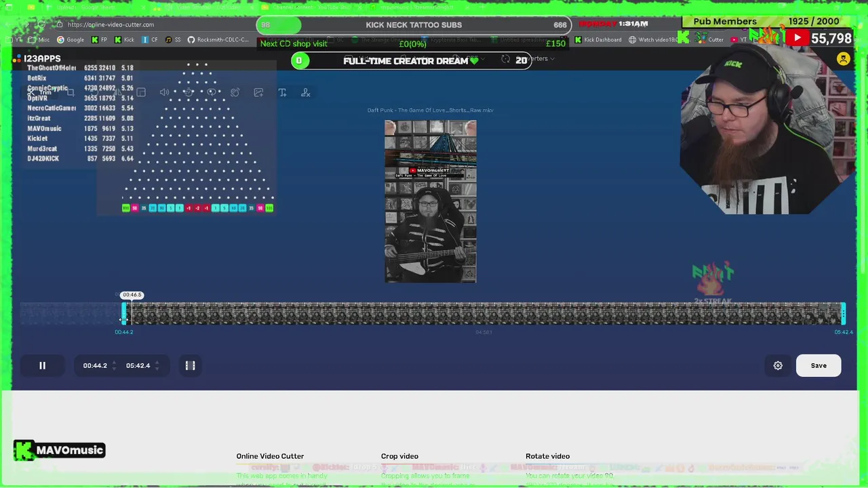Click the right trim handle on timeline
Viewport: 868px width, 488px height.
point(843,313)
